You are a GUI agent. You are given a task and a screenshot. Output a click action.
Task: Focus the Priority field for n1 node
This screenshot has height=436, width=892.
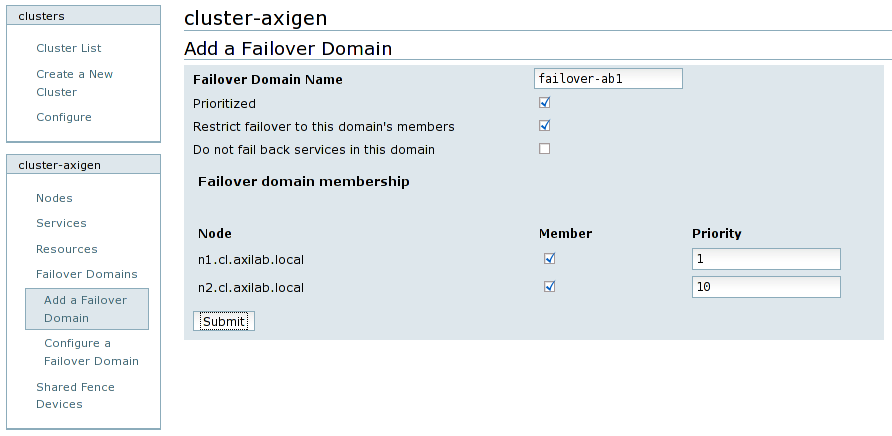[765, 260]
